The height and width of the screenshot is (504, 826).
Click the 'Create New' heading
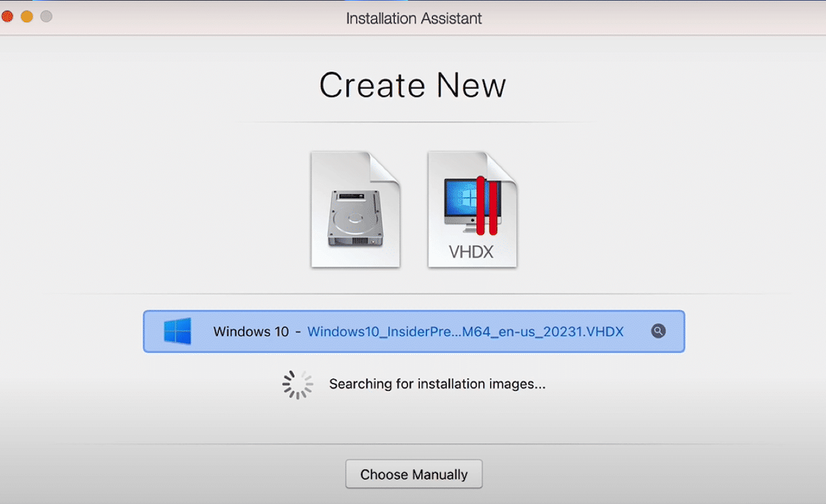coord(412,85)
